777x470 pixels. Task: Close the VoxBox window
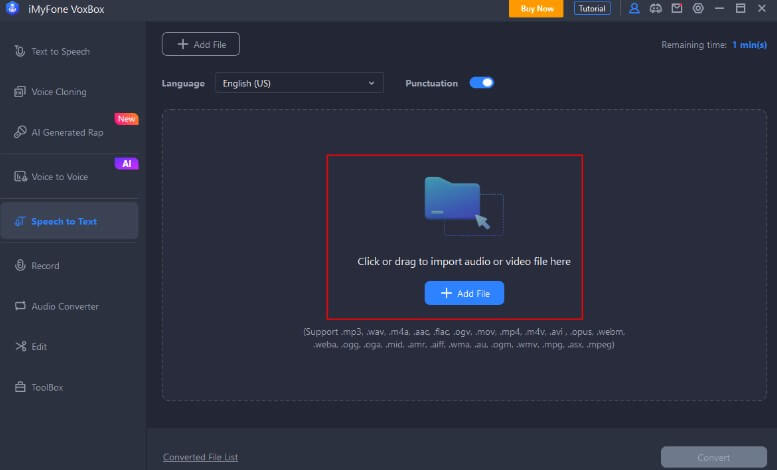[x=762, y=8]
